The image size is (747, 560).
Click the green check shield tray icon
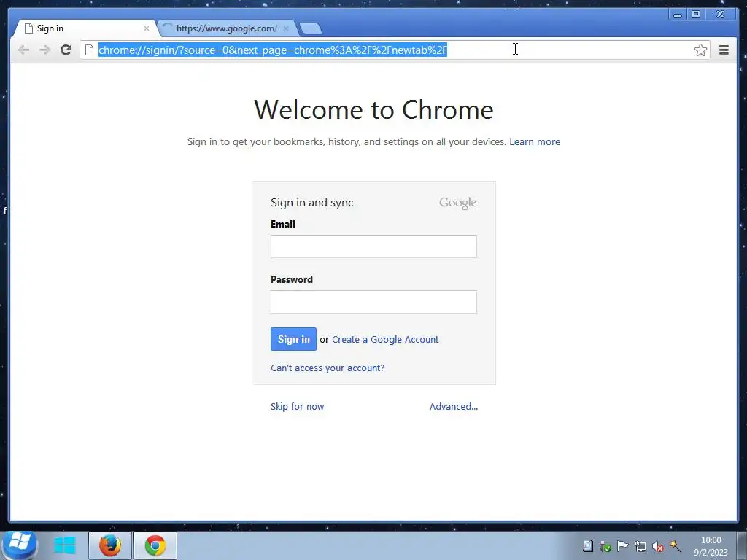(x=605, y=546)
